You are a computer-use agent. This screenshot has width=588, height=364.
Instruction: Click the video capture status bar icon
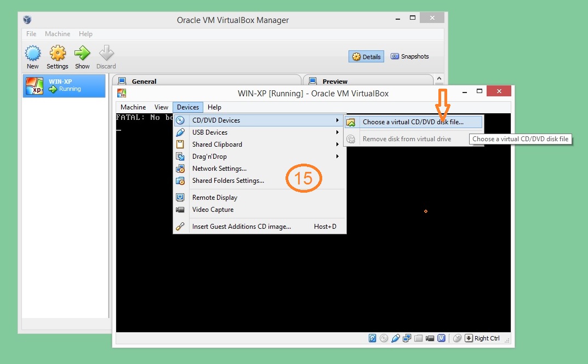tap(430, 338)
